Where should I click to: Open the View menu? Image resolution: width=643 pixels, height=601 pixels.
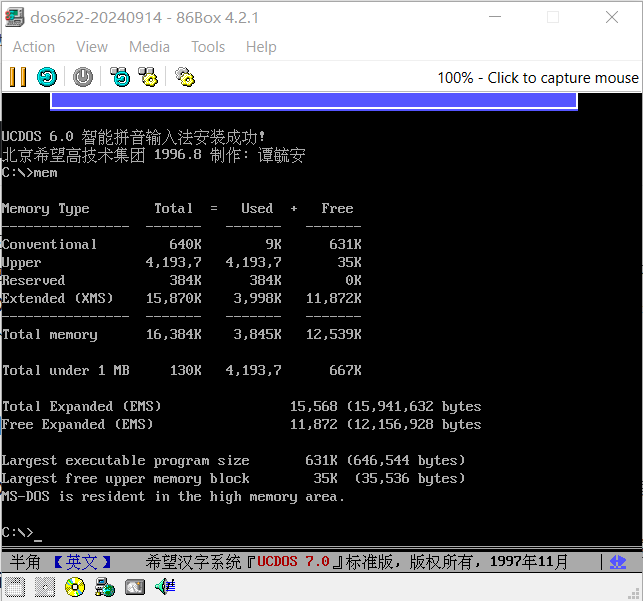tap(92, 47)
